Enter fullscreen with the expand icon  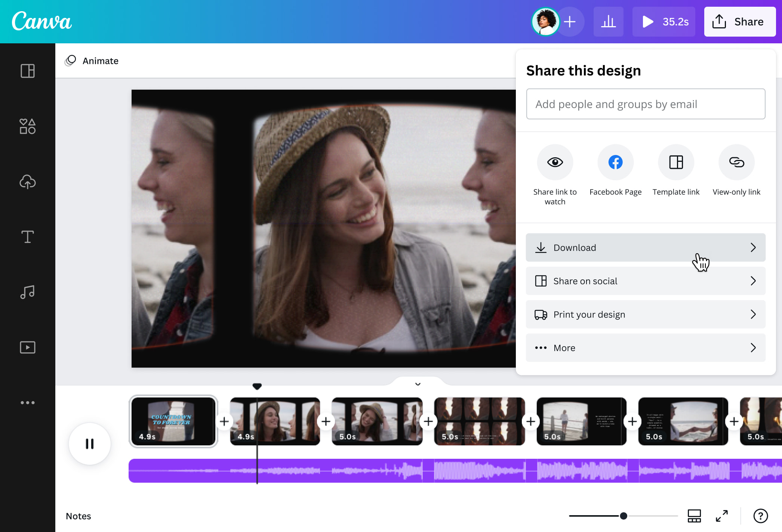[x=722, y=516]
